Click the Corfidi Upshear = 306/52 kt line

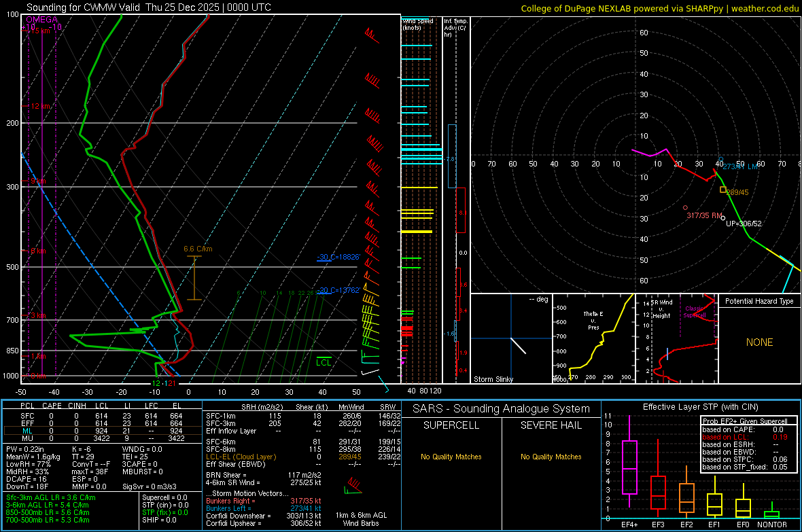(x=264, y=523)
